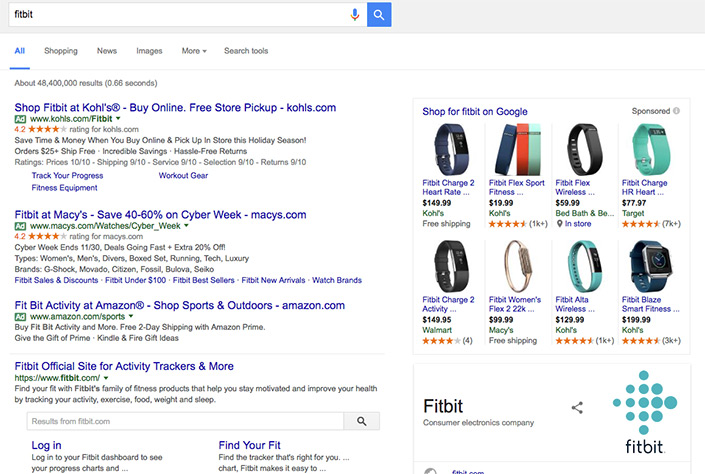
Task: Click the $199.99 price of Fitbit Blaze
Action: click(636, 320)
